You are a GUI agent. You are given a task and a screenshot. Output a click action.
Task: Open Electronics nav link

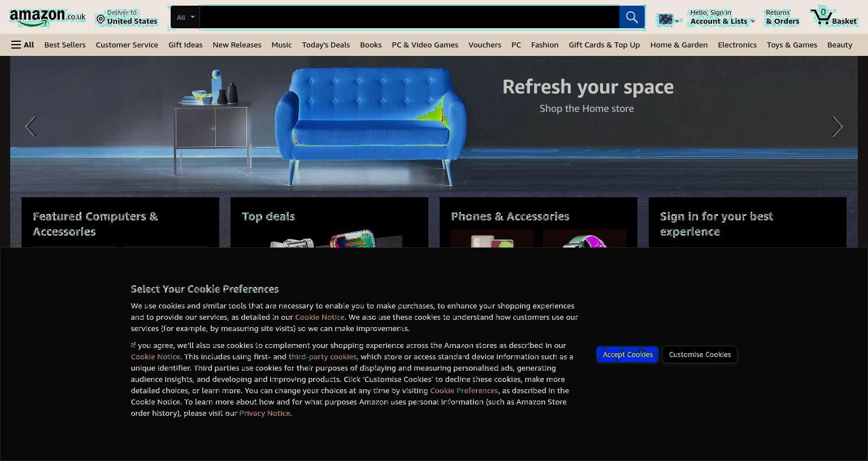[737, 45]
